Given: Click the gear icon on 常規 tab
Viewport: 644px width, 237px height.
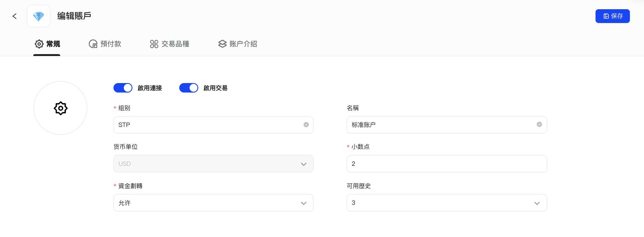Looking at the screenshot, I should point(39,44).
